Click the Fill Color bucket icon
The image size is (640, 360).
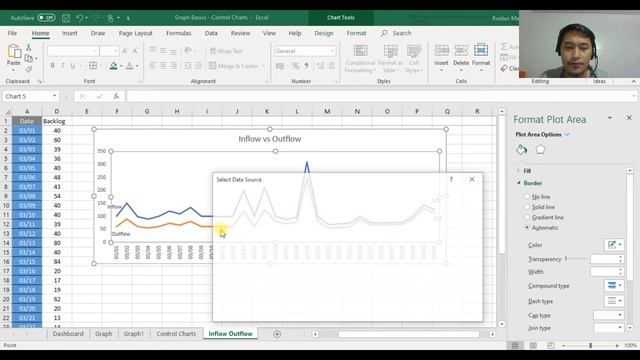113,66
